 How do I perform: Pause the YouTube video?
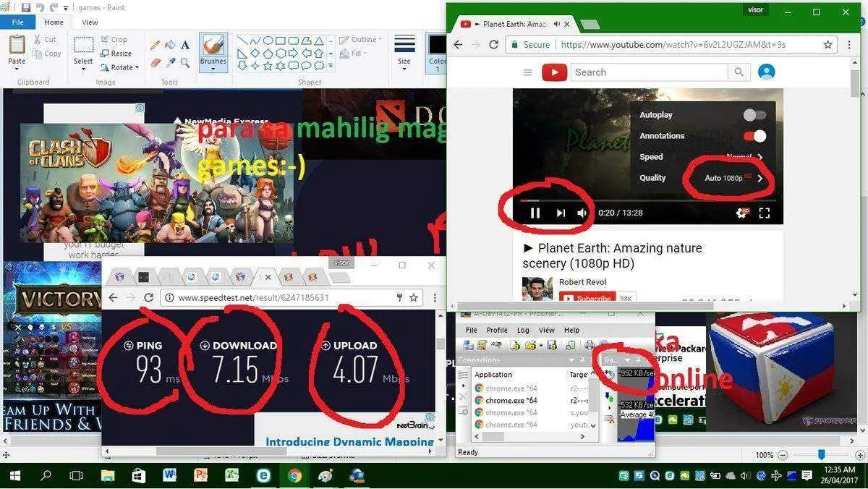535,213
